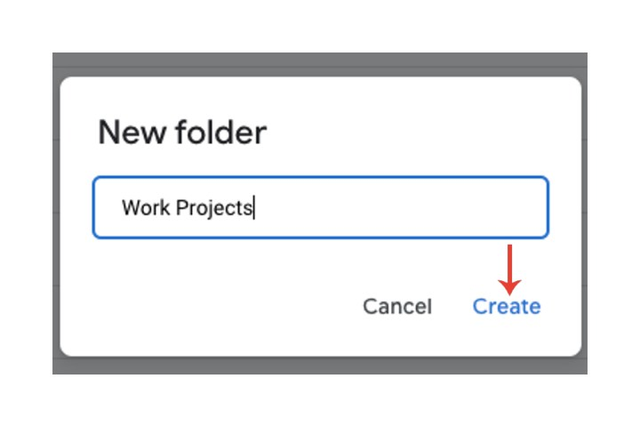Click the dimmed backdrop below the dialog
The width and height of the screenshot is (640, 427).
[x=320, y=365]
